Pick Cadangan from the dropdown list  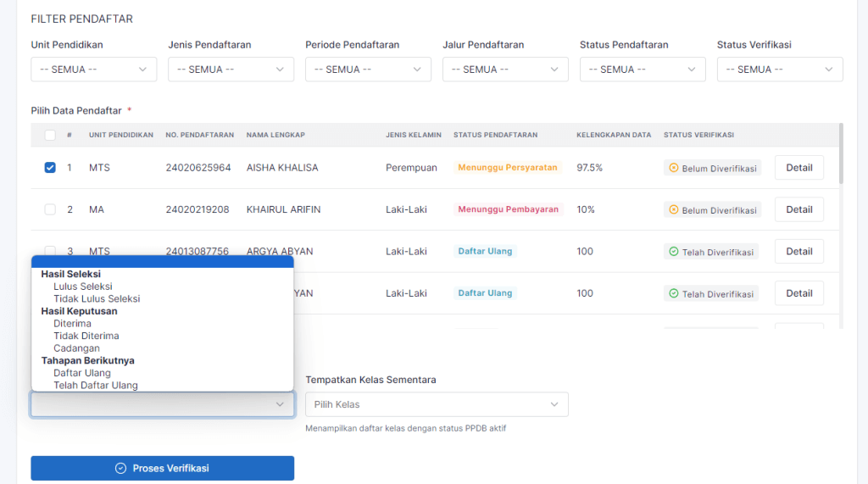[x=76, y=348]
